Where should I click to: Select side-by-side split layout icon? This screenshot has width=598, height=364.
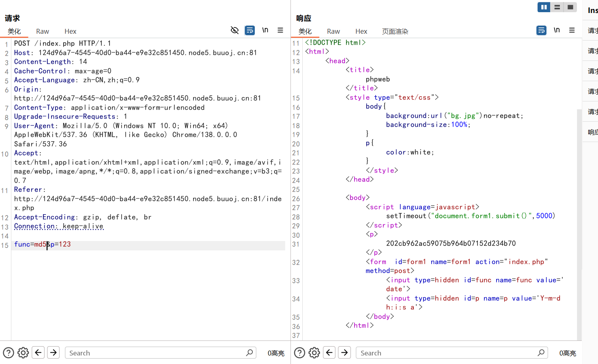(x=544, y=7)
